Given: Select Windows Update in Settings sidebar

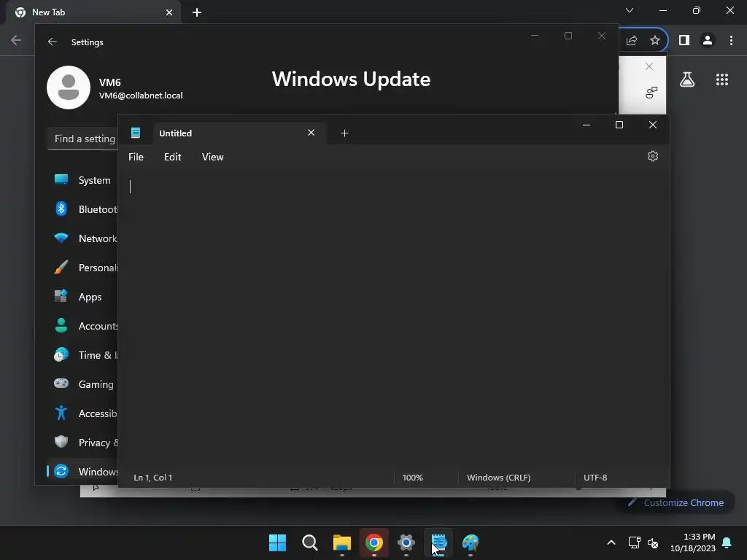Looking at the screenshot, I should tap(82, 472).
